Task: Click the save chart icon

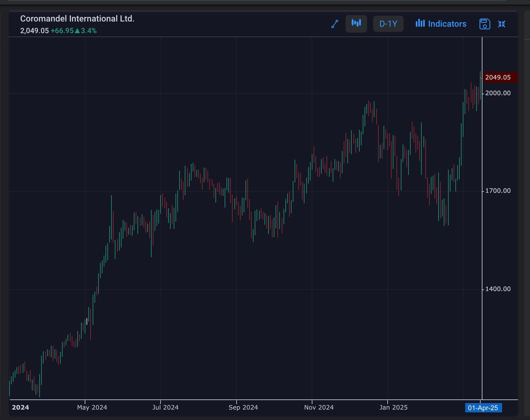Action: click(x=485, y=24)
